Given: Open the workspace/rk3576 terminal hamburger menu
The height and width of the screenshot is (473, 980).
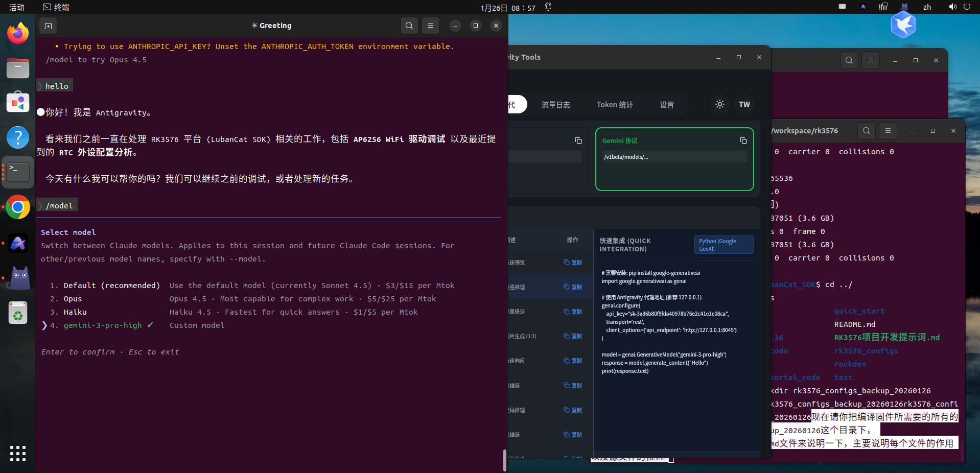Looking at the screenshot, I should click(x=888, y=131).
